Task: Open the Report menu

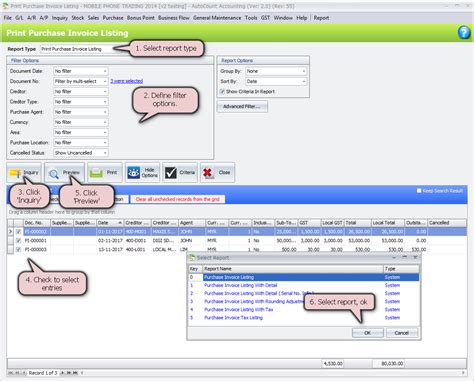Action: click(x=321, y=18)
